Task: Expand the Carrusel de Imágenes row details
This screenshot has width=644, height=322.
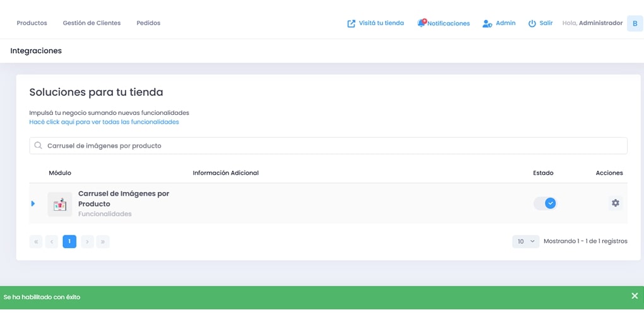Action: (33, 203)
